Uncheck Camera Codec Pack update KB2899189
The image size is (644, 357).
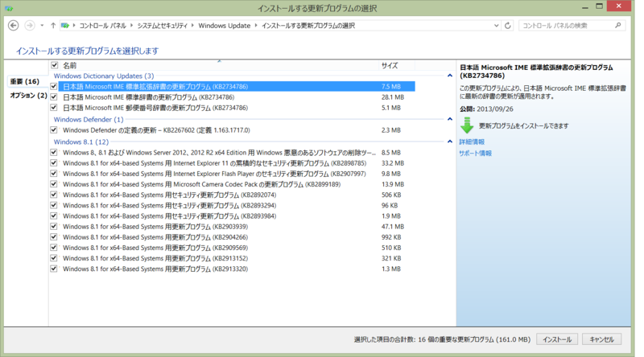(x=53, y=184)
